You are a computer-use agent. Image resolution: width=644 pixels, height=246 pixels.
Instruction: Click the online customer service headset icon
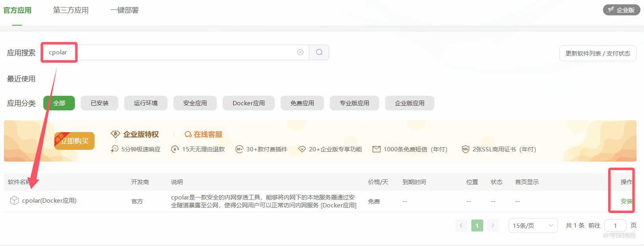pyautogui.click(x=188, y=134)
